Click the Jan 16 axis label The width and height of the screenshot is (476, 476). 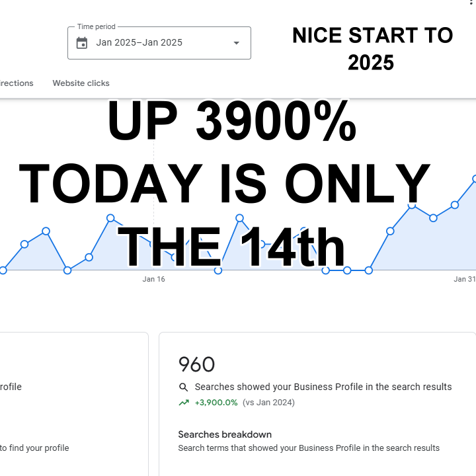tap(153, 280)
